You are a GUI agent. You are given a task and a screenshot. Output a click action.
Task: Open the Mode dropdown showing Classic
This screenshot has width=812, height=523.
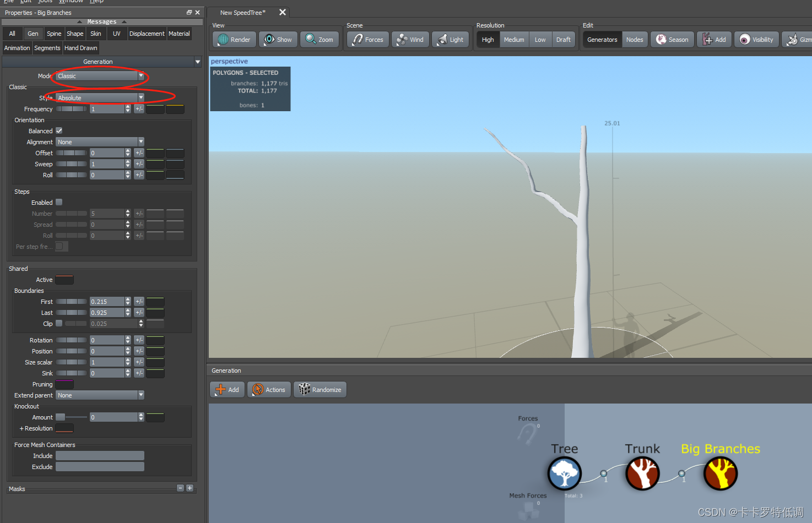tap(100, 76)
